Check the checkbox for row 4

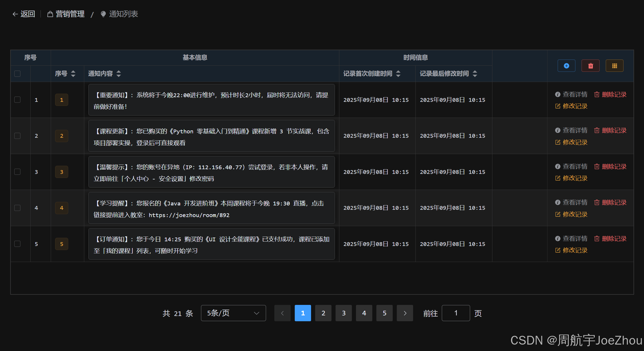[x=17, y=208]
